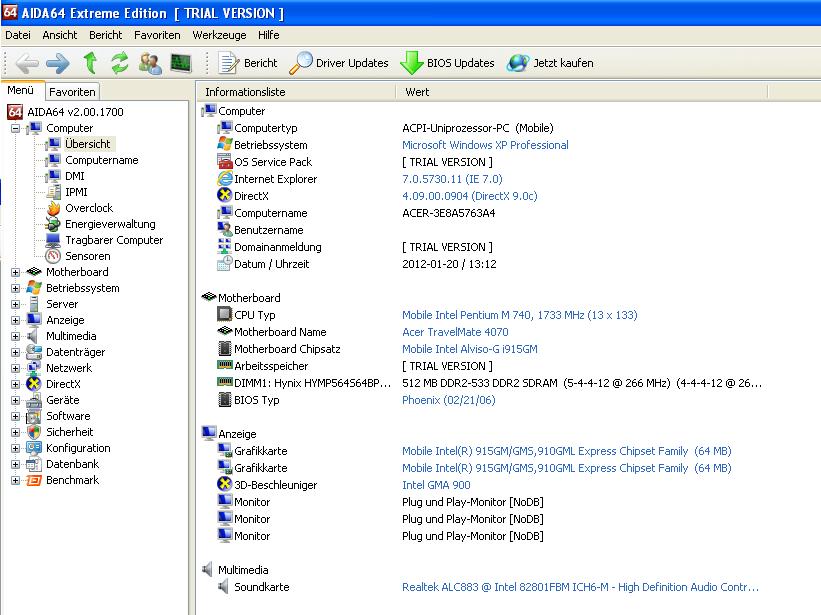This screenshot has height=615, width=821.
Task: Click Jetzt kaufen toolbar button
Action: (550, 63)
